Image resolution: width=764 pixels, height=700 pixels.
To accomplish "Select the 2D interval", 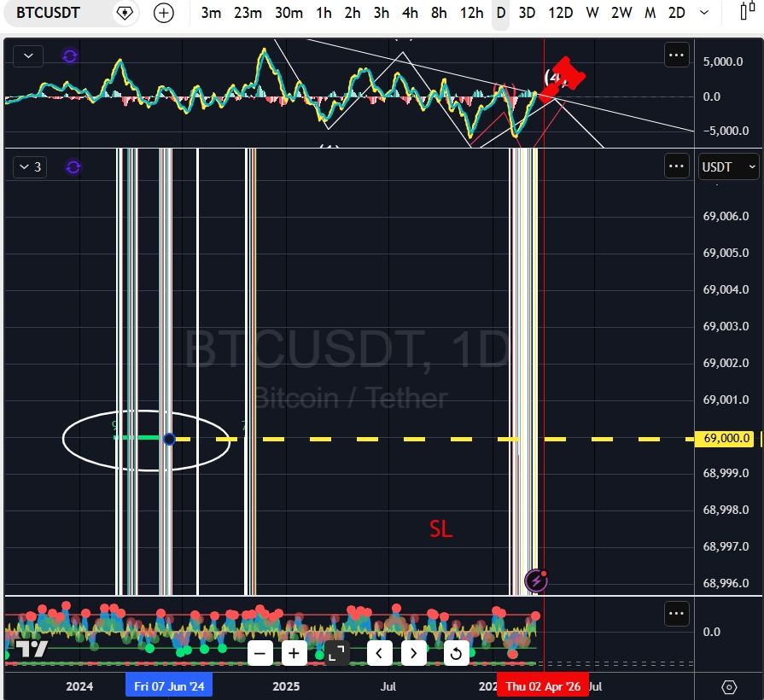I will (676, 13).
